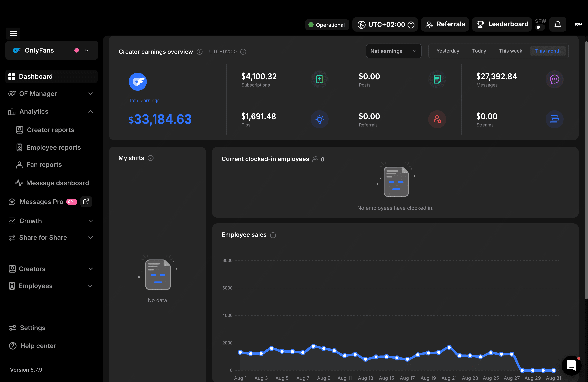Click the Operational status badge
The height and width of the screenshot is (382, 588).
[x=327, y=25]
